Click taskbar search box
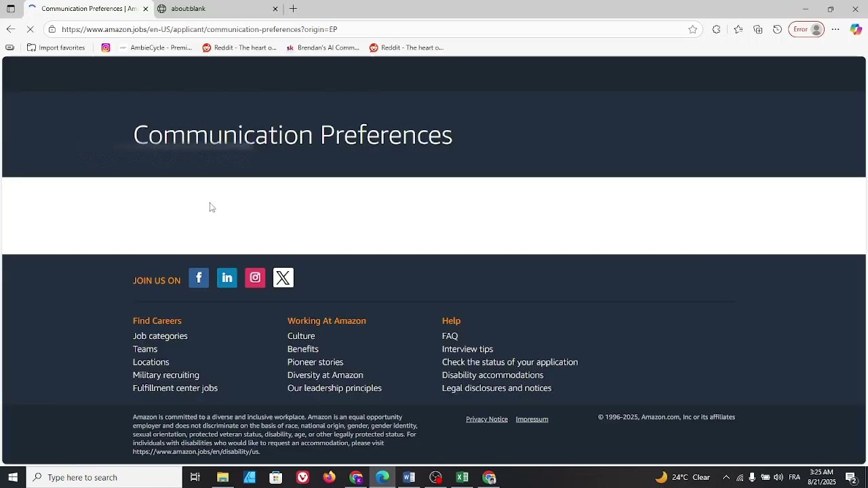The height and width of the screenshot is (488, 868). pos(104,477)
